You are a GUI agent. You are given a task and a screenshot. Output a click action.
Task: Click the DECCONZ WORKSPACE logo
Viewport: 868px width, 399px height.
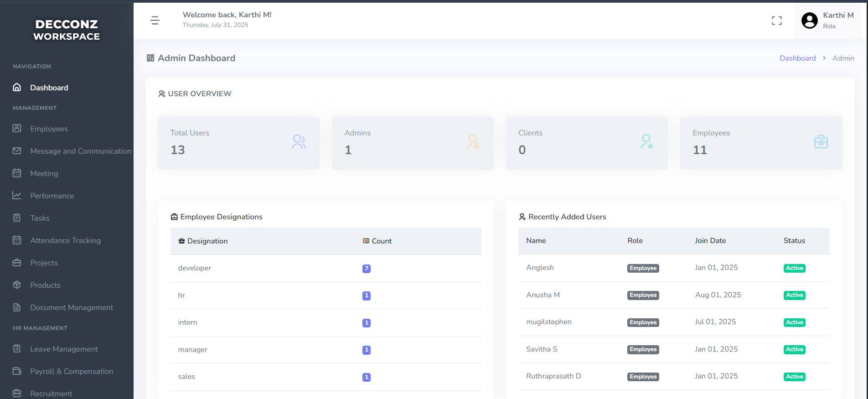(x=67, y=30)
